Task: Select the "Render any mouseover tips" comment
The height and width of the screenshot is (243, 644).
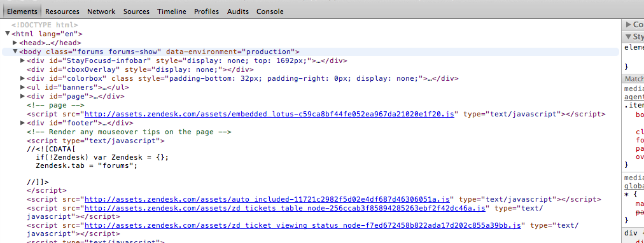Action: [129, 132]
